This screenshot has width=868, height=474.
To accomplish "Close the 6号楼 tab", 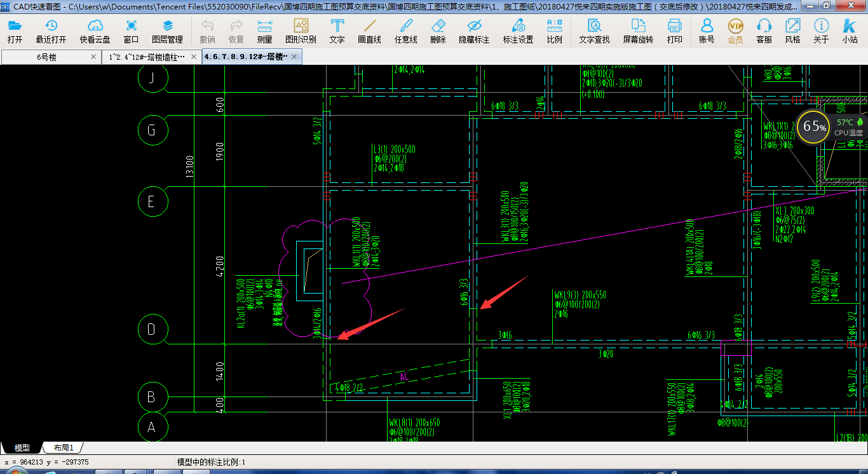I will pos(93,57).
